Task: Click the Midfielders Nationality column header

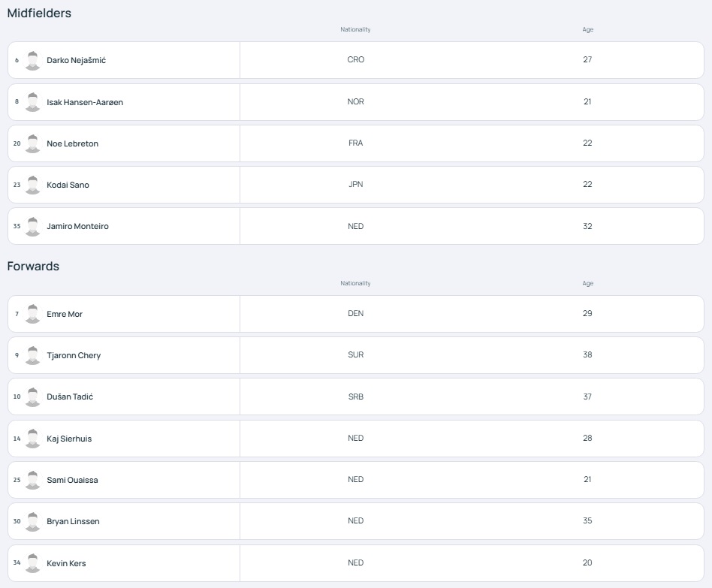Action: [x=355, y=29]
